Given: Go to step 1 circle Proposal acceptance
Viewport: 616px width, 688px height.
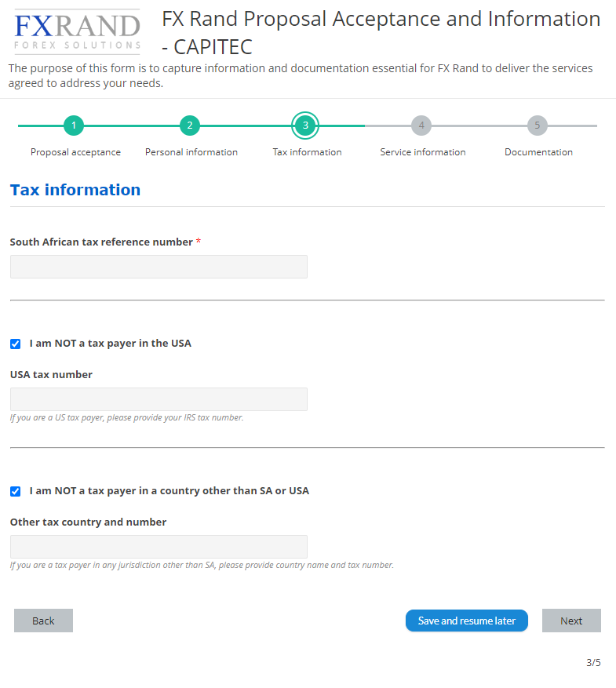Looking at the screenshot, I should tap(74, 126).
